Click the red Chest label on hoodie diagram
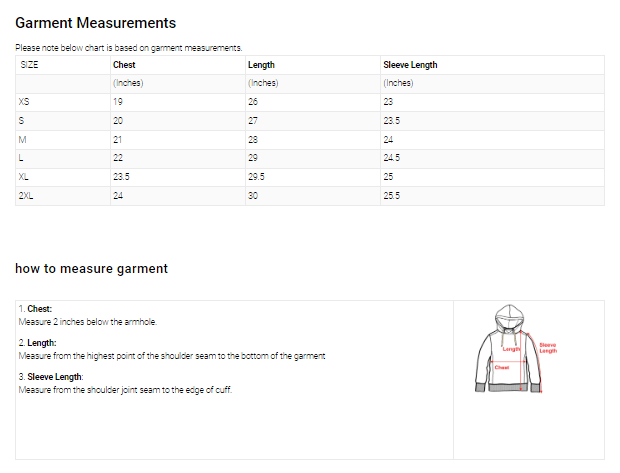 click(x=502, y=367)
